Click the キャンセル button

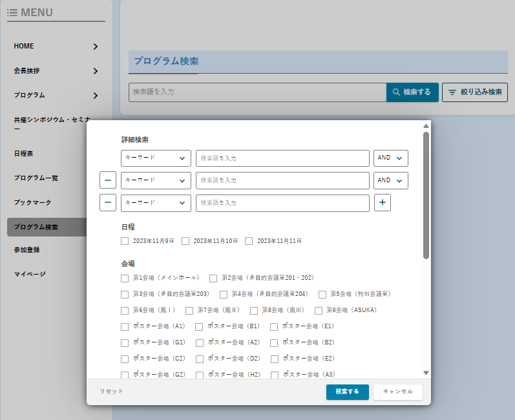(398, 392)
